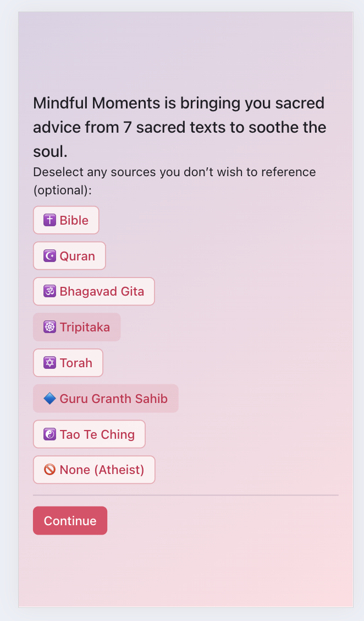Click the 'Deselect any sources' instruction text

174,181
